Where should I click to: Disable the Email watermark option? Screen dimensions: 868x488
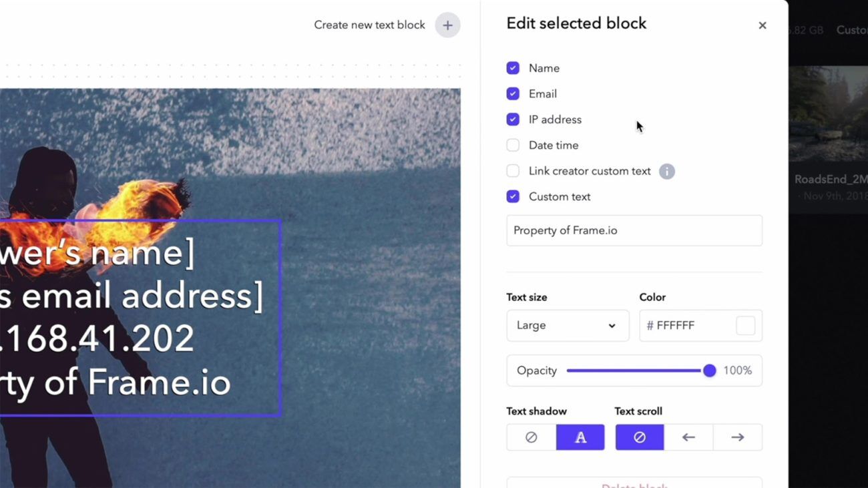[513, 93]
